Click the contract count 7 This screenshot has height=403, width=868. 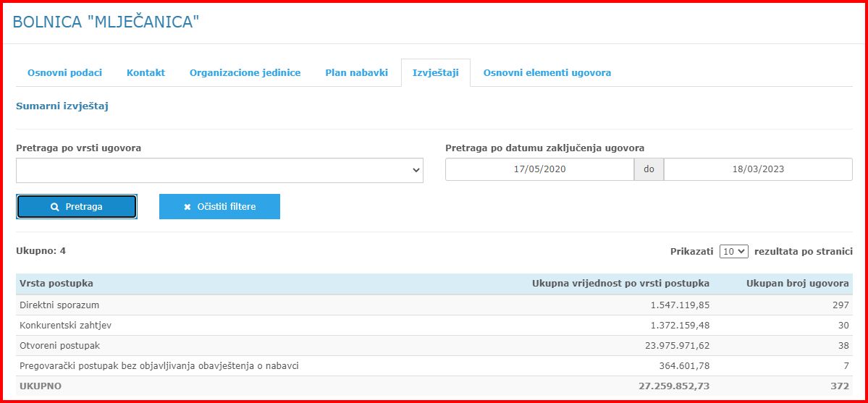coord(846,366)
